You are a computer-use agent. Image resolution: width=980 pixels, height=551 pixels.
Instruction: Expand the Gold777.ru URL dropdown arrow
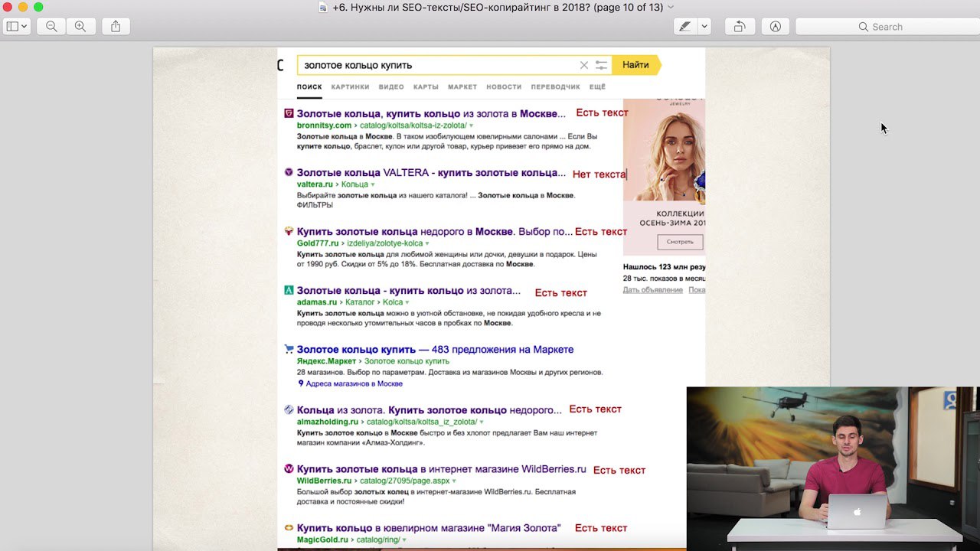tap(427, 244)
